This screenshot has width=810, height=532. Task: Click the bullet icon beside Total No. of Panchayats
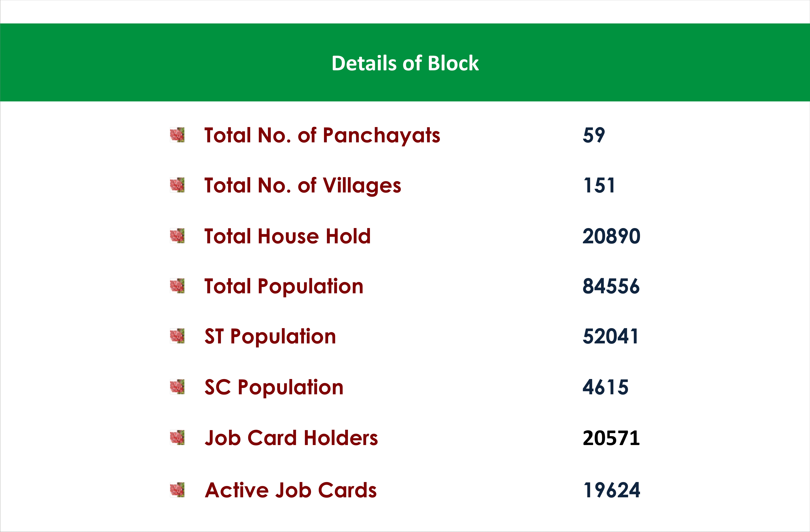177,135
